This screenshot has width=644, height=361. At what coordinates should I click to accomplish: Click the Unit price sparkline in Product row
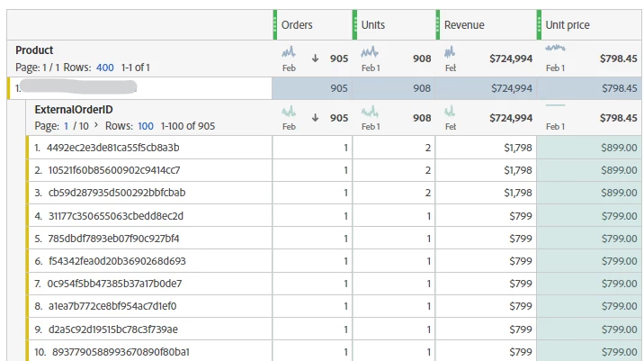pyautogui.click(x=555, y=48)
